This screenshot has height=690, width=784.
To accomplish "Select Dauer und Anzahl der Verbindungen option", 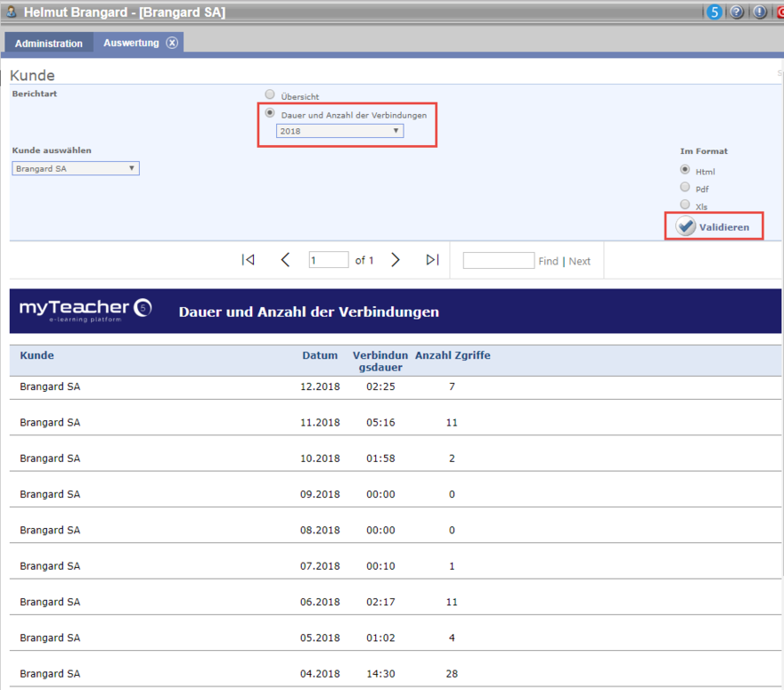I will click(270, 114).
